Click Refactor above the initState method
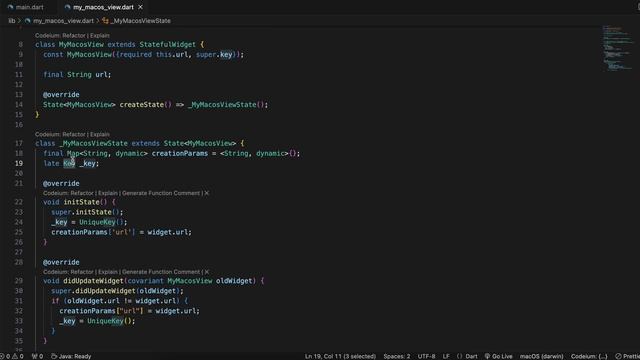The image size is (640, 360). [x=82, y=193]
